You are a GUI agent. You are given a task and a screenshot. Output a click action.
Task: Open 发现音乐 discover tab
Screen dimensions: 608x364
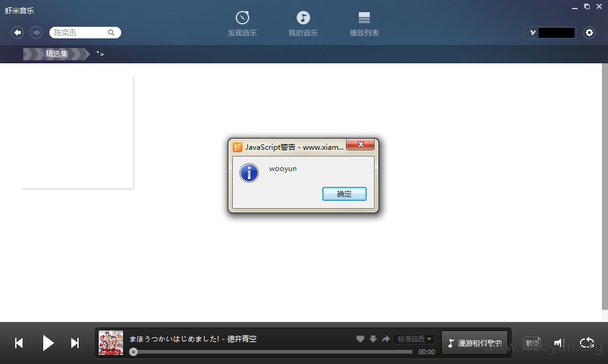pos(242,24)
